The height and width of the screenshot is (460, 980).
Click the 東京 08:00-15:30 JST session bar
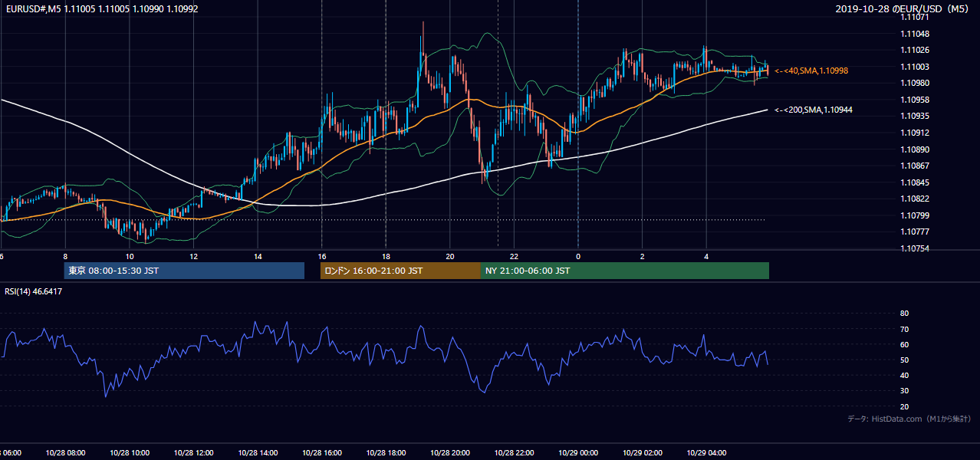184,271
